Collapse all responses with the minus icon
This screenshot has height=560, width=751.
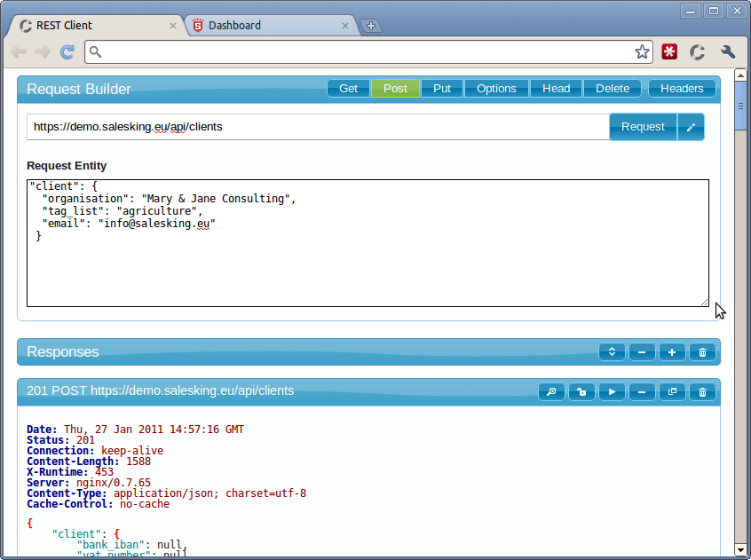642,352
